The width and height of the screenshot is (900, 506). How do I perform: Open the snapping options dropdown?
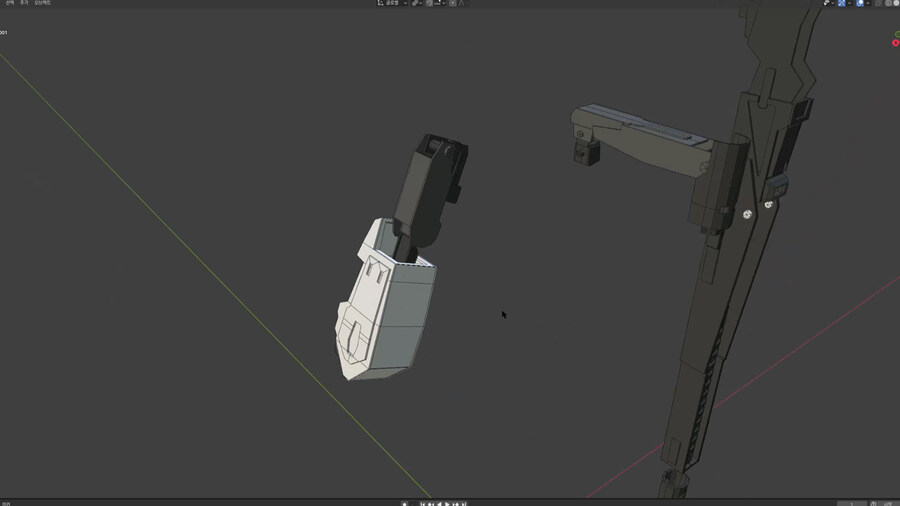click(440, 3)
